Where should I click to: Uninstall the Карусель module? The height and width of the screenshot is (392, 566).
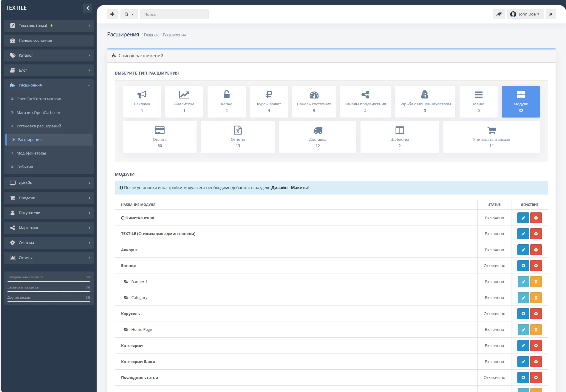click(536, 314)
